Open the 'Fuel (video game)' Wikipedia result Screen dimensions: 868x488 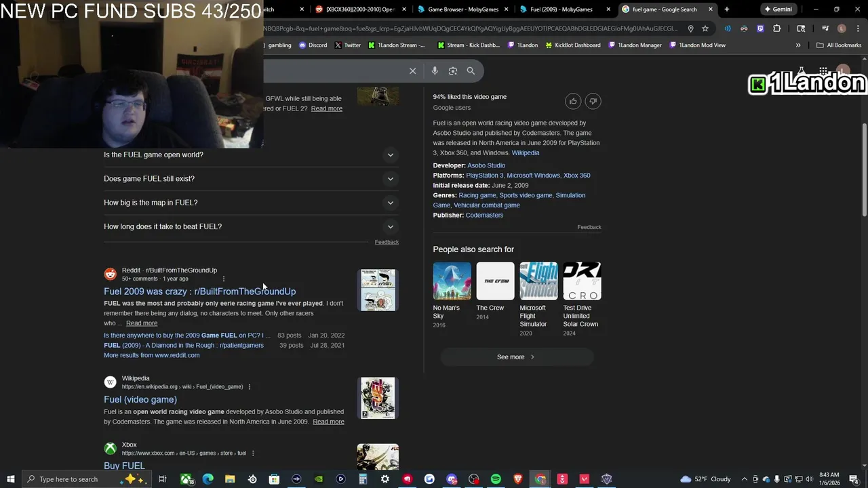click(140, 400)
